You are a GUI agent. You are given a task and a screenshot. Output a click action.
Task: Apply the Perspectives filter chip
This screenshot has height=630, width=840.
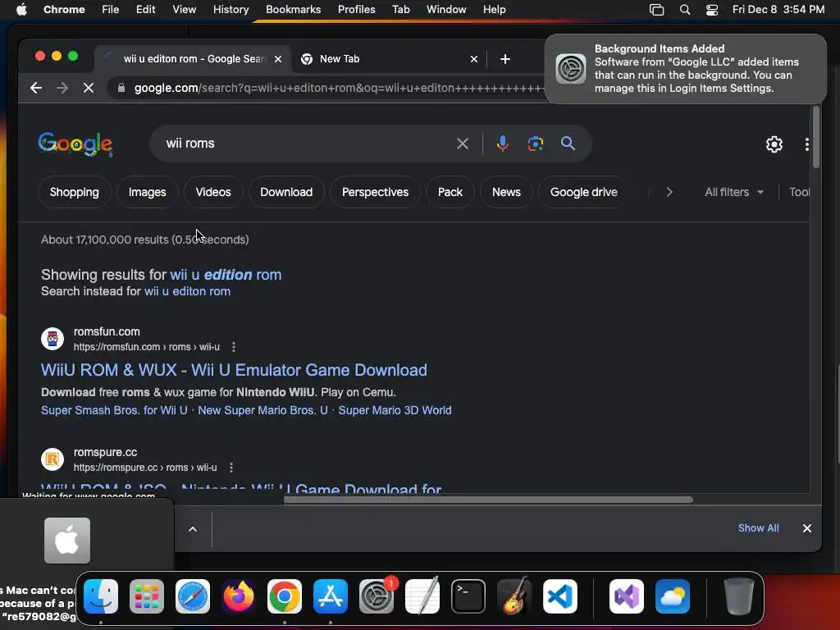click(375, 192)
